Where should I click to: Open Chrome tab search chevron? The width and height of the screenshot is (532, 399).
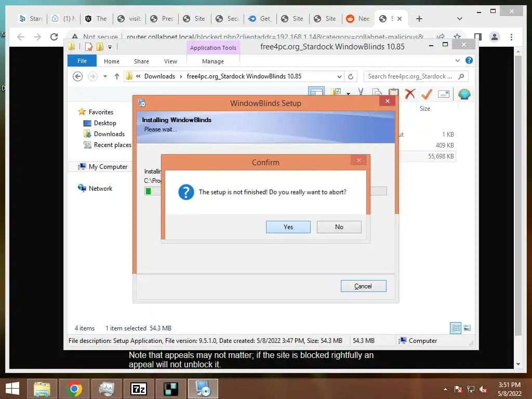(459, 19)
